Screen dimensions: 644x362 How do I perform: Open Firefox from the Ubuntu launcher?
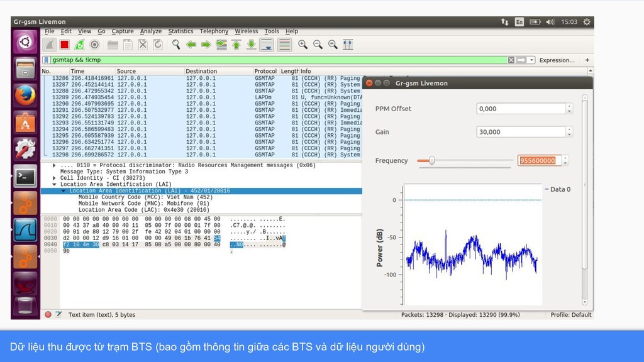[25, 96]
